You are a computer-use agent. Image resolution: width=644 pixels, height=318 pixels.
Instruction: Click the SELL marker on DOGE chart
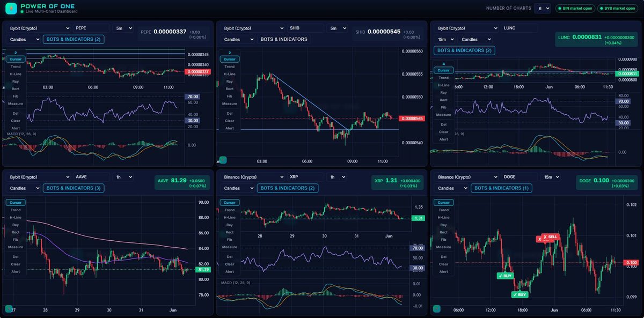[550, 236]
